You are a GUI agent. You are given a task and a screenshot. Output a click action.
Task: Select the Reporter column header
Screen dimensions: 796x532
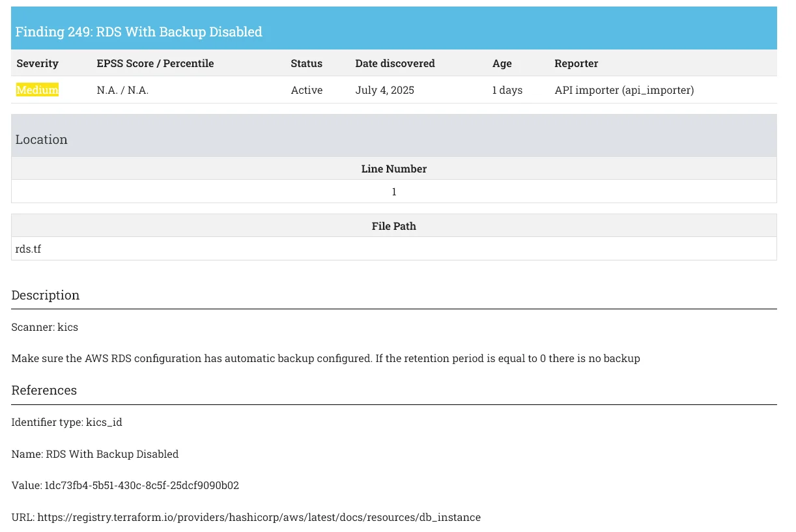[576, 63]
